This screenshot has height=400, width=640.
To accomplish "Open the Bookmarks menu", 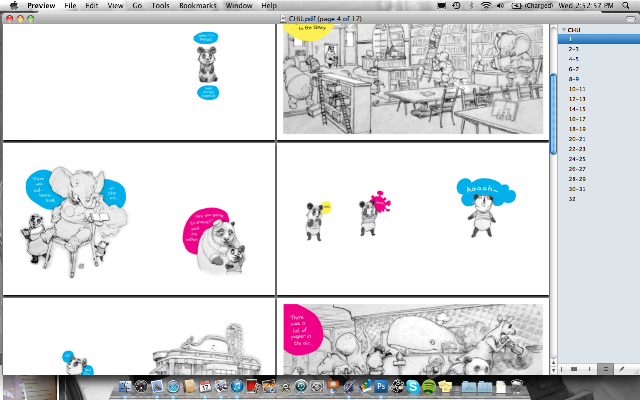I will point(198,6).
